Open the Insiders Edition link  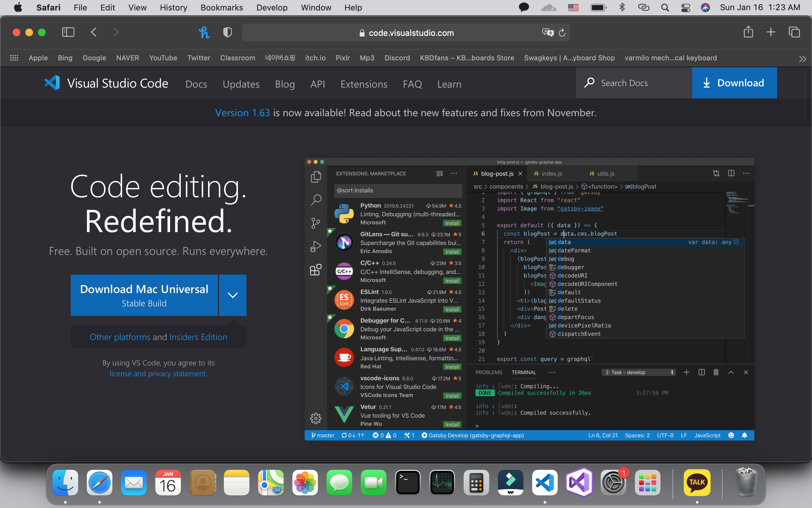pos(198,337)
